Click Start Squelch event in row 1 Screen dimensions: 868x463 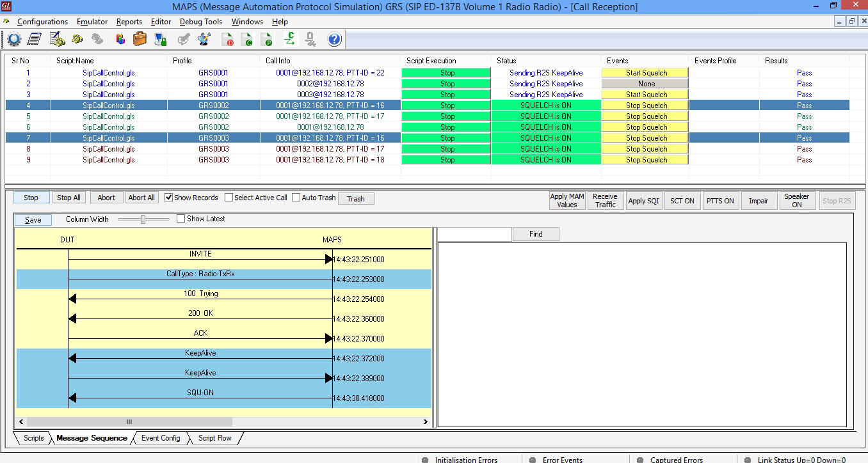pyautogui.click(x=645, y=73)
